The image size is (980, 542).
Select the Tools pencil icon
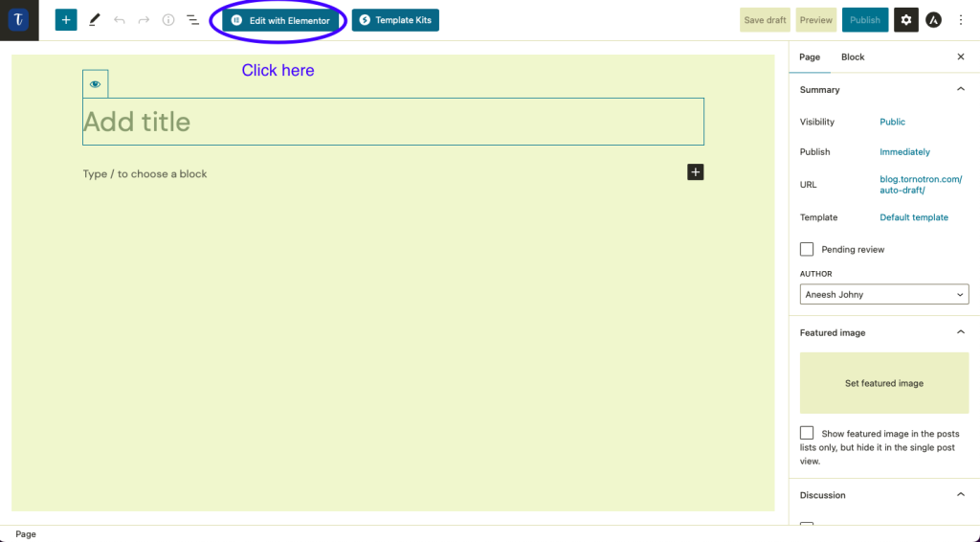pos(94,20)
